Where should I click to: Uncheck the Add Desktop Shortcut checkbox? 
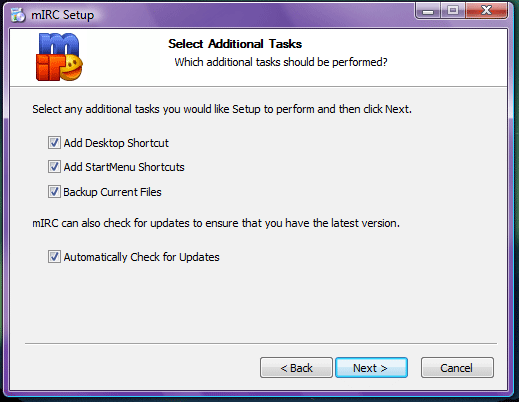tap(54, 143)
